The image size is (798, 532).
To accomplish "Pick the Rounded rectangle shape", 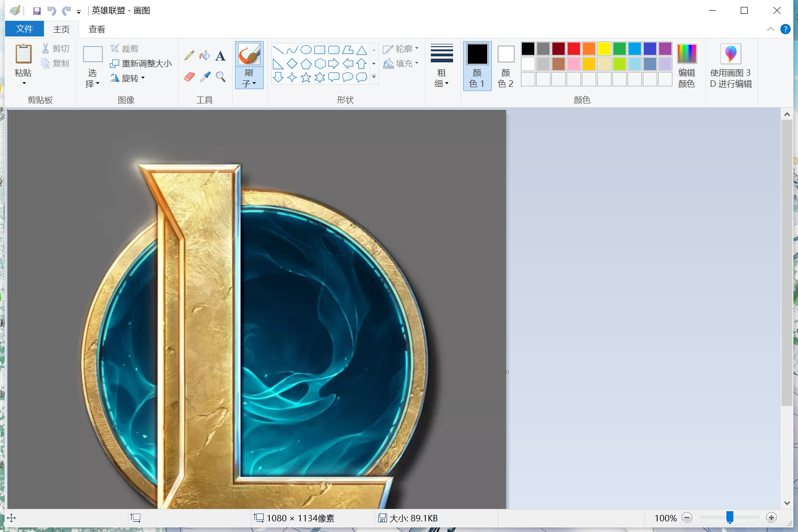I will (x=334, y=50).
